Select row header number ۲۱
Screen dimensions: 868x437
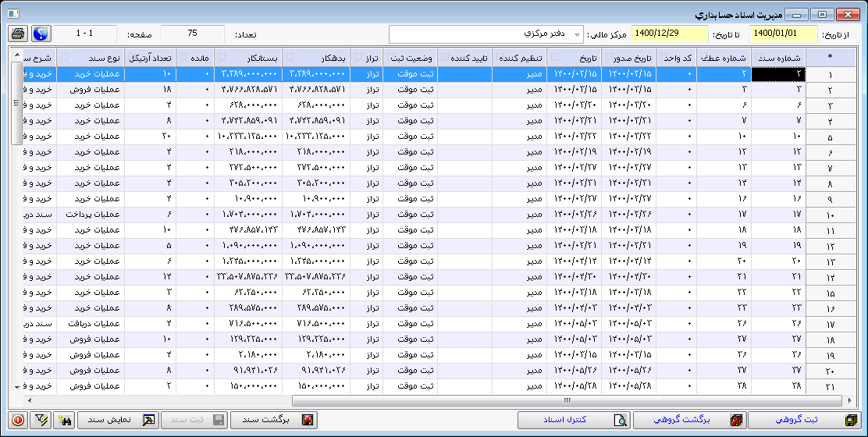coord(830,386)
